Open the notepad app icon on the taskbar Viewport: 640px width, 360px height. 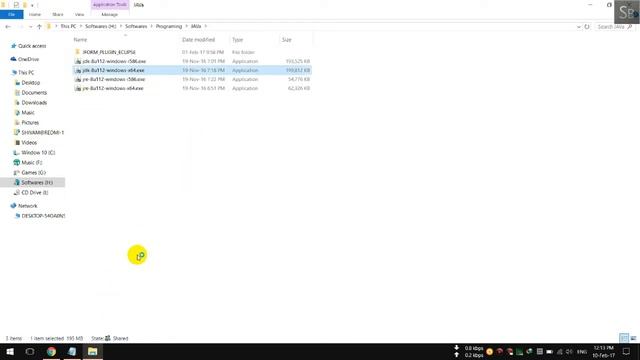(72, 351)
